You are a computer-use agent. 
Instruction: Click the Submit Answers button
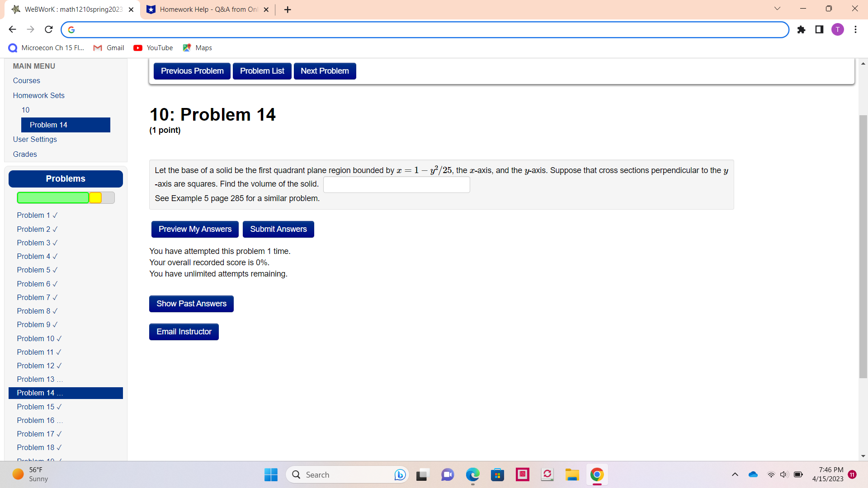pyautogui.click(x=278, y=229)
